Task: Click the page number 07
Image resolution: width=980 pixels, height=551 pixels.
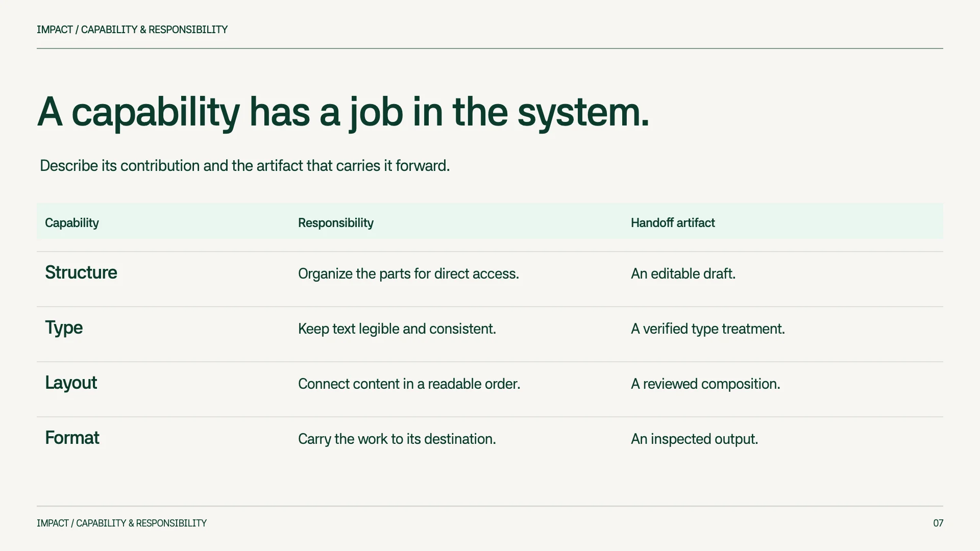Action: coord(938,523)
